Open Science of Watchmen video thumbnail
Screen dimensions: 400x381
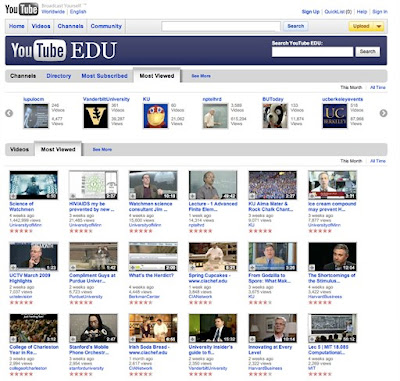pos(34,185)
